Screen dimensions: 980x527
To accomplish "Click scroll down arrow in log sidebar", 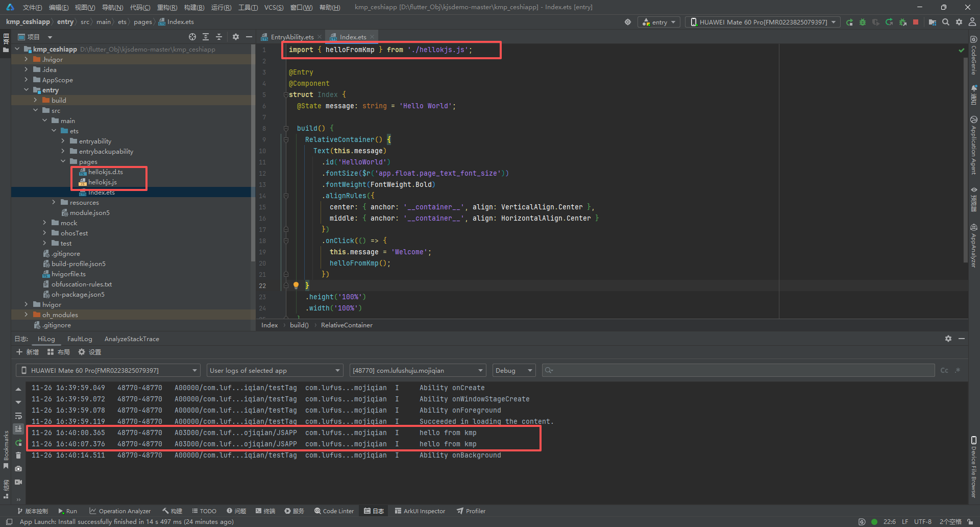I will 18,402.
